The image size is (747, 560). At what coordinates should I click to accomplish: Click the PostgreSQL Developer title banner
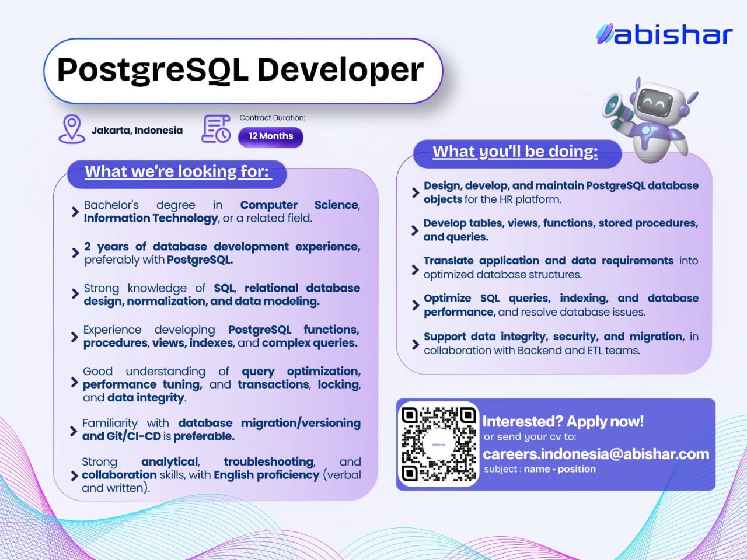(x=243, y=71)
